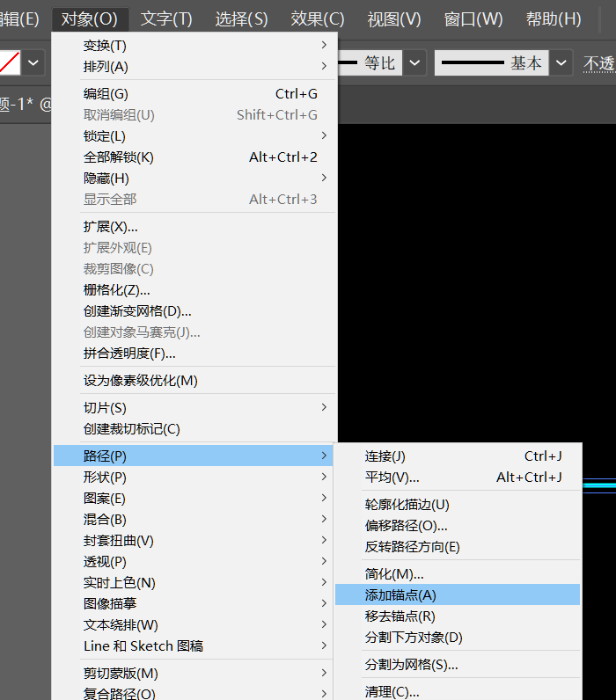The height and width of the screenshot is (700, 616).
Task: Choose 创建渐变网格(D)... entry
Action: coord(194,311)
